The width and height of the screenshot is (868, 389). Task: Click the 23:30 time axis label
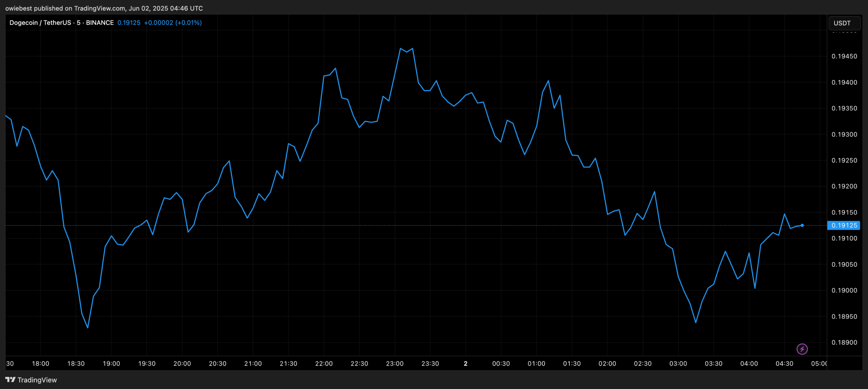point(430,364)
